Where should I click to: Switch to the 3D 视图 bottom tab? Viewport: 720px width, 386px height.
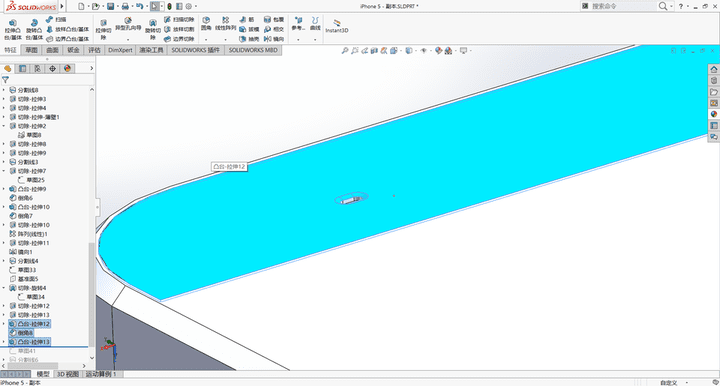coord(68,374)
